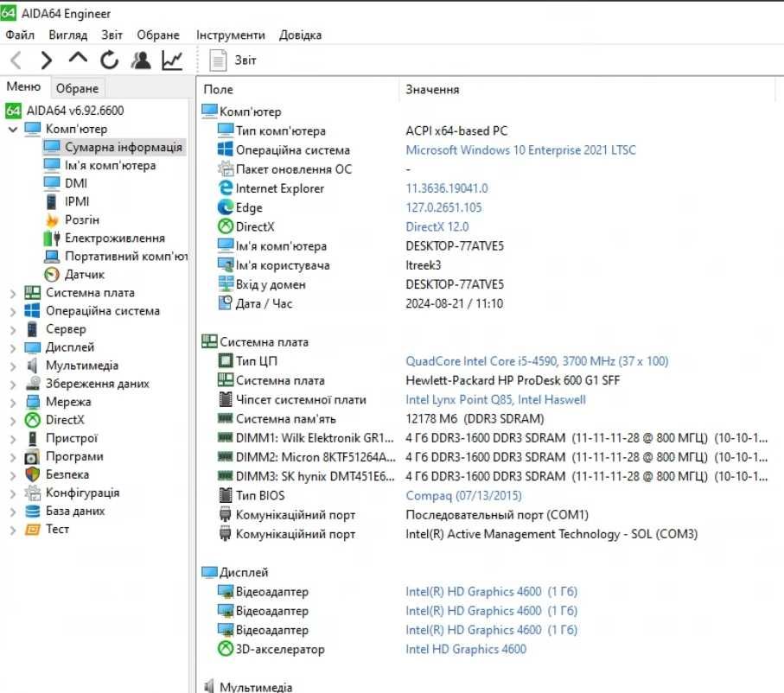This screenshot has width=784, height=693.
Task: Click the Програми software icon
Action: pyautogui.click(x=33, y=456)
